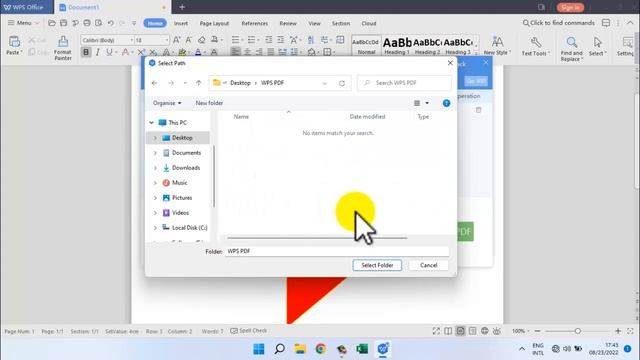The width and height of the screenshot is (640, 360).
Task: Open Windows Start menu
Action: pos(259,349)
